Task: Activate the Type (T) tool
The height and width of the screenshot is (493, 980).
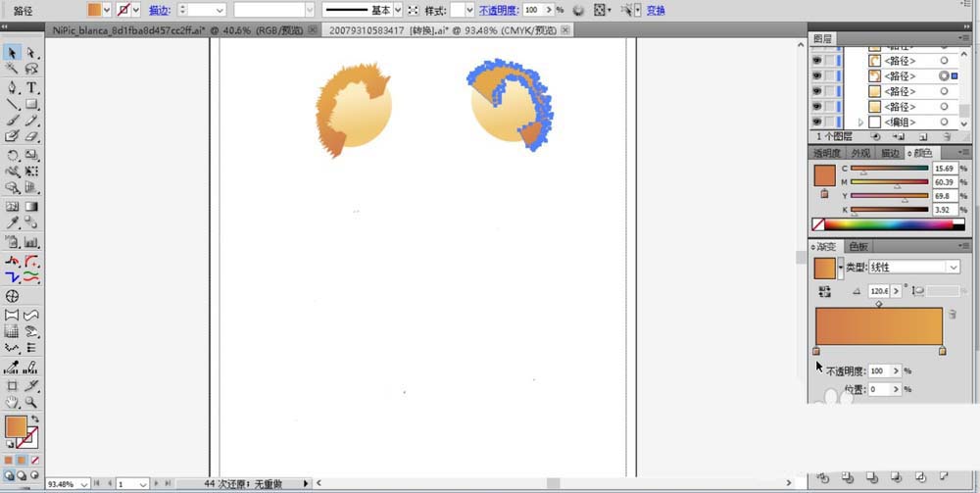Action: point(31,87)
